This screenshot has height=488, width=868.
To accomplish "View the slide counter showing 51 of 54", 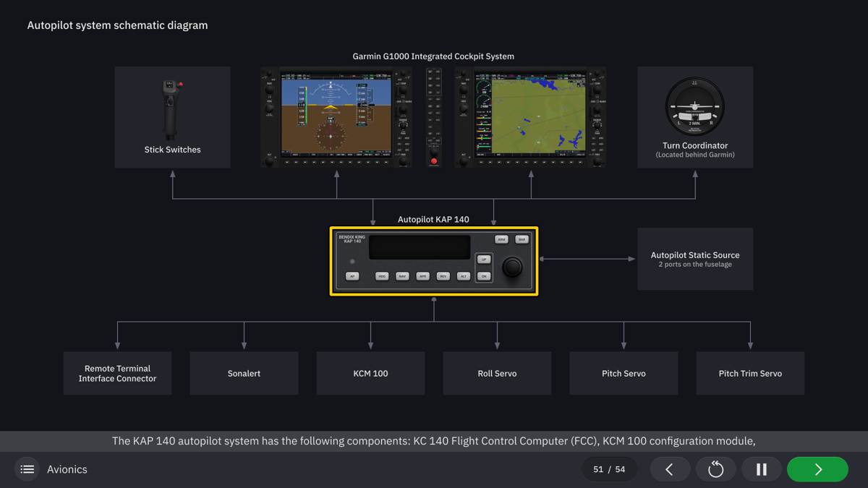I will click(x=610, y=469).
